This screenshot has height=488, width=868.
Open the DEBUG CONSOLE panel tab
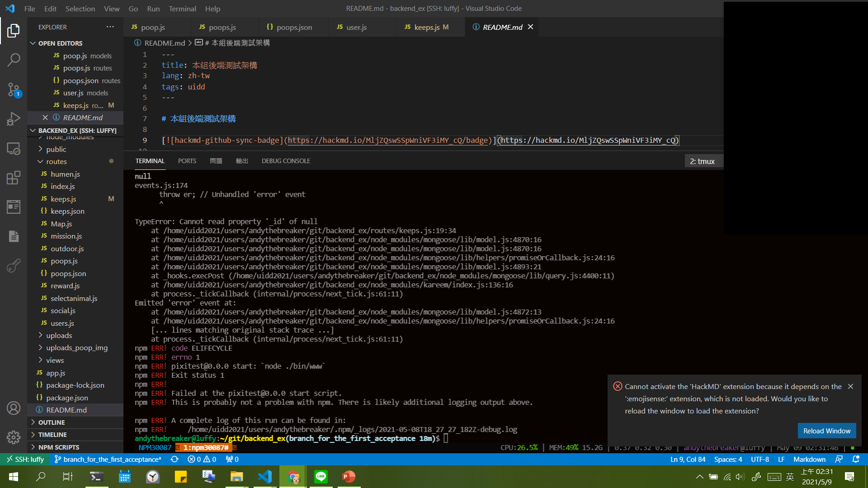[286, 161]
